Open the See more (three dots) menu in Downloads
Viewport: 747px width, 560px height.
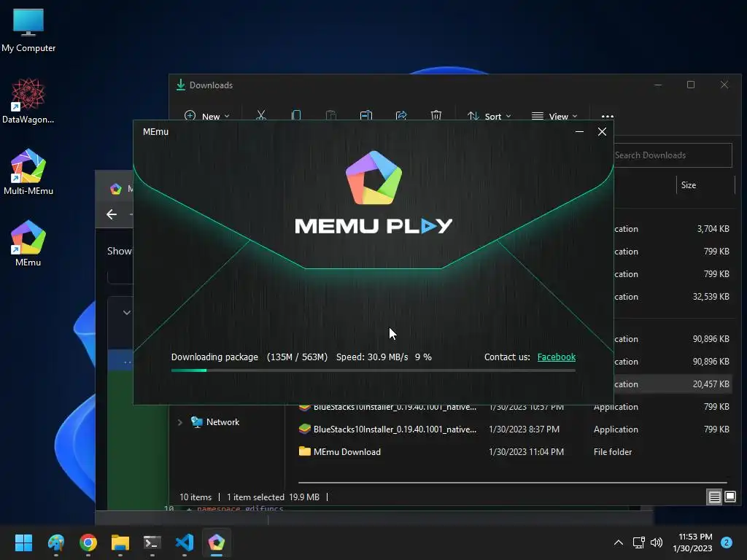coord(608,116)
